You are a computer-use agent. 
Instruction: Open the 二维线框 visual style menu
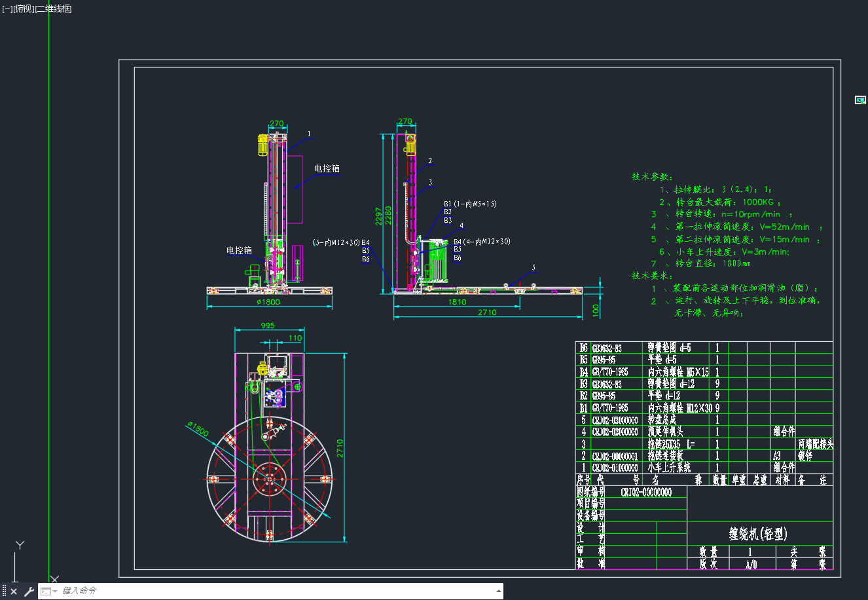click(x=54, y=9)
